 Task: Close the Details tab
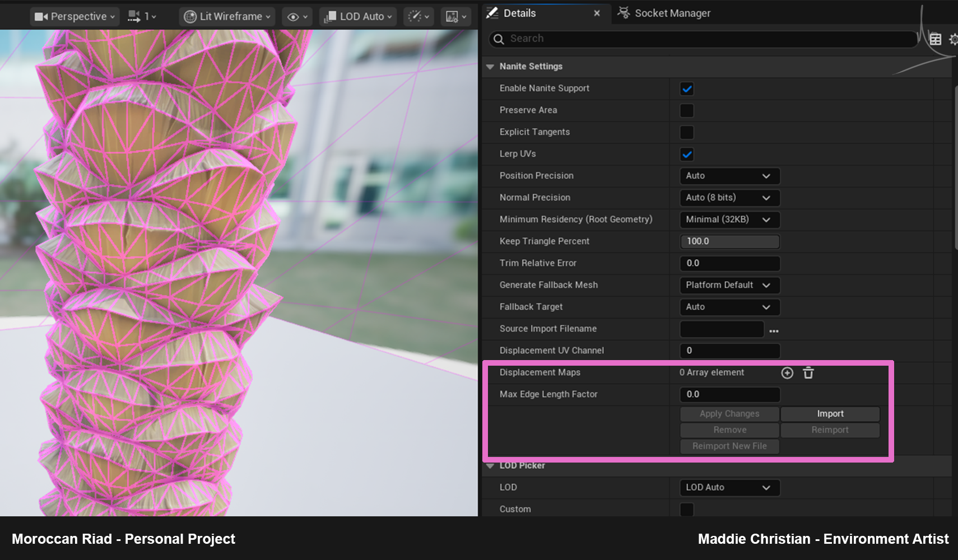pos(597,13)
